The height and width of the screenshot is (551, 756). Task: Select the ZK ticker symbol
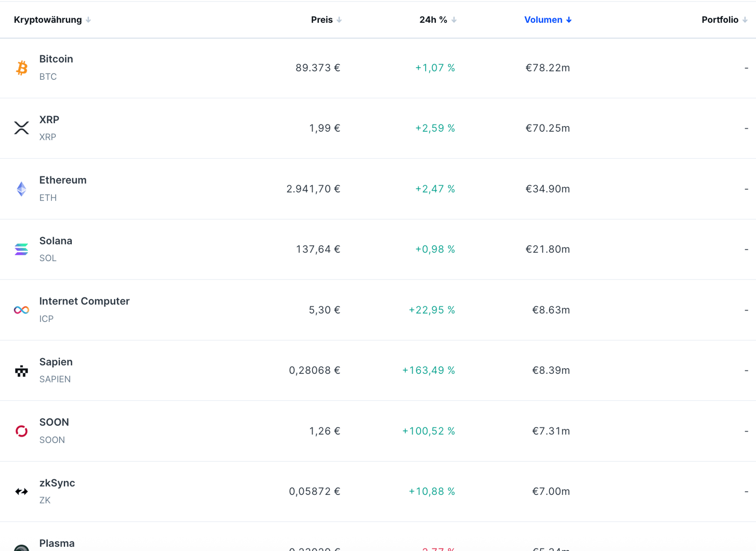pyautogui.click(x=45, y=500)
